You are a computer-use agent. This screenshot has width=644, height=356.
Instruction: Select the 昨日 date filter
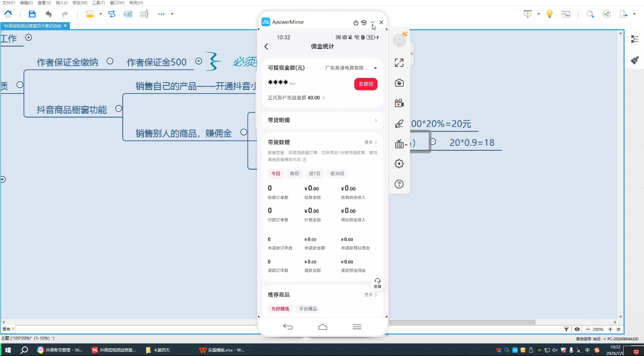(295, 174)
